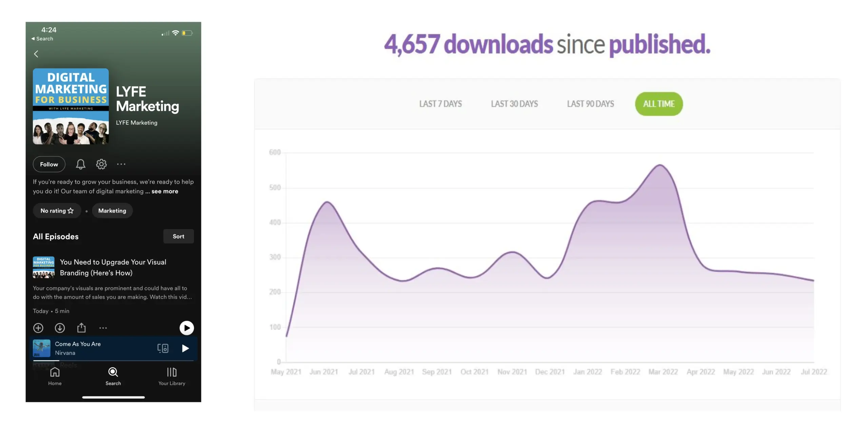Tap the Marketing category chip
The height and width of the screenshot is (426, 868).
(x=112, y=211)
